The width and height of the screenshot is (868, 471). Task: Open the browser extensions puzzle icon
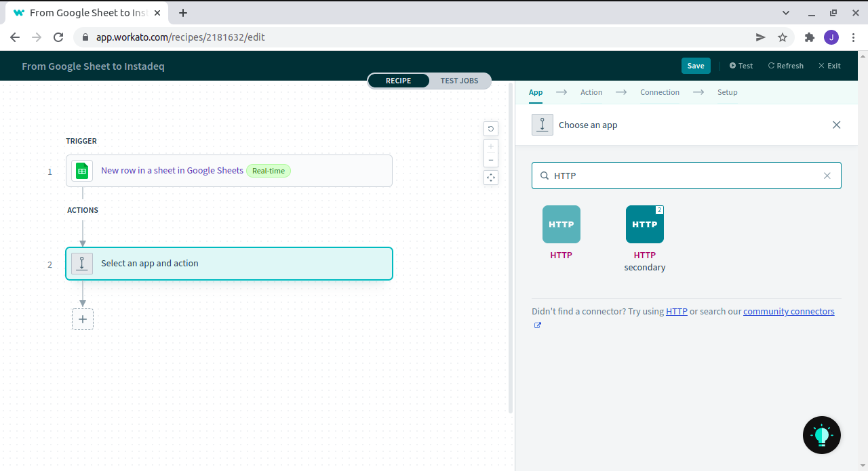coord(809,37)
